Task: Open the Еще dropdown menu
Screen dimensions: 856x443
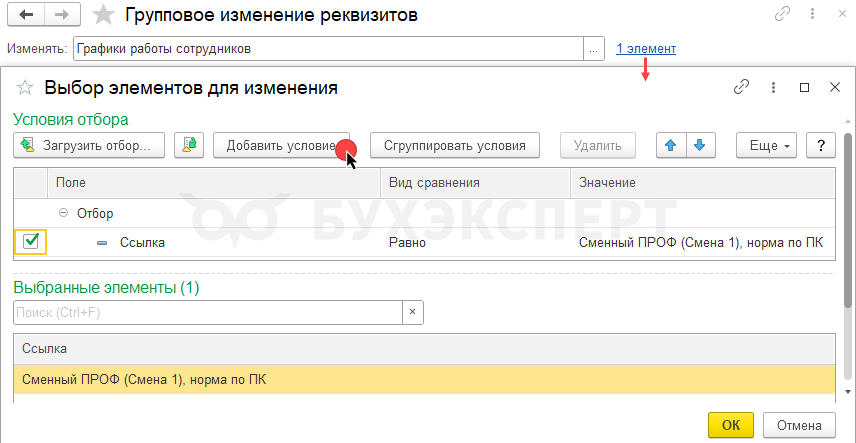Action: pos(766,146)
